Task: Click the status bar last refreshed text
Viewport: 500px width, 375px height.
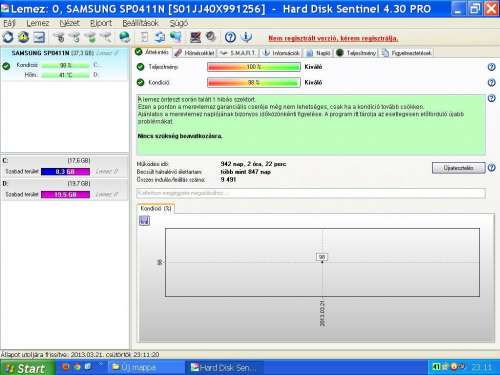Action: click(x=80, y=355)
